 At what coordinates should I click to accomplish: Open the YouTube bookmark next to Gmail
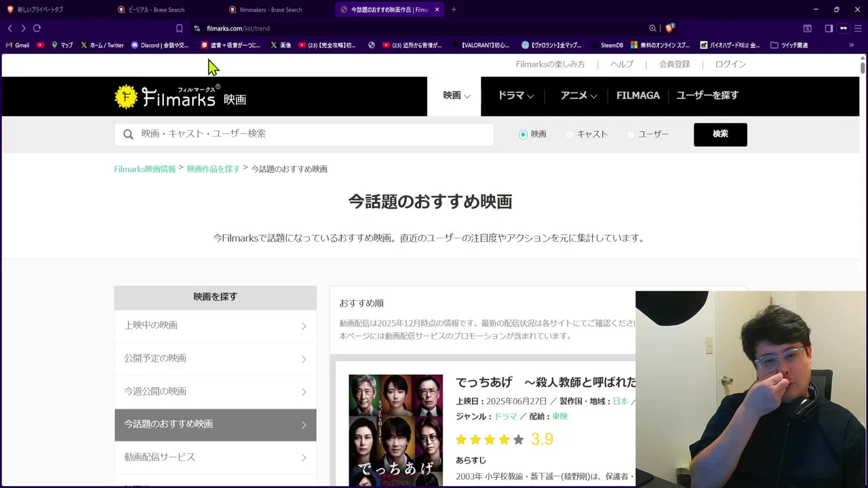(x=40, y=45)
